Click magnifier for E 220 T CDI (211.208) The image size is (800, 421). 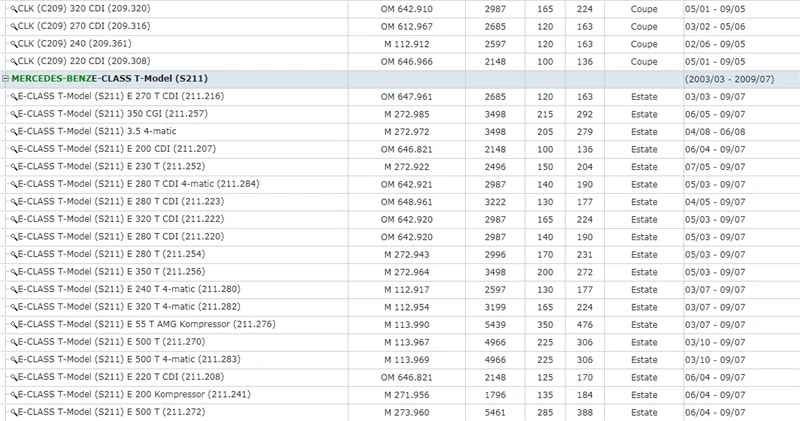(x=14, y=378)
